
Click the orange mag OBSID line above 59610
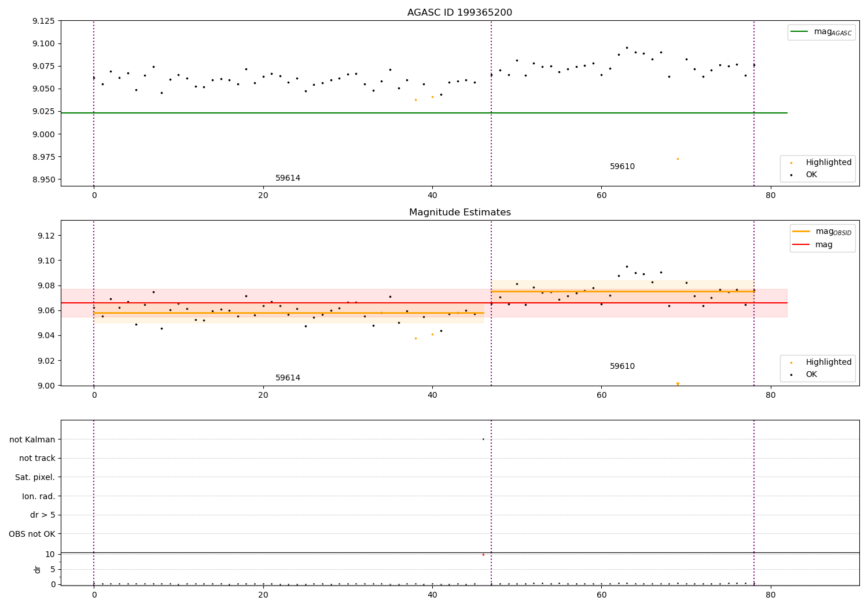[x=623, y=291]
